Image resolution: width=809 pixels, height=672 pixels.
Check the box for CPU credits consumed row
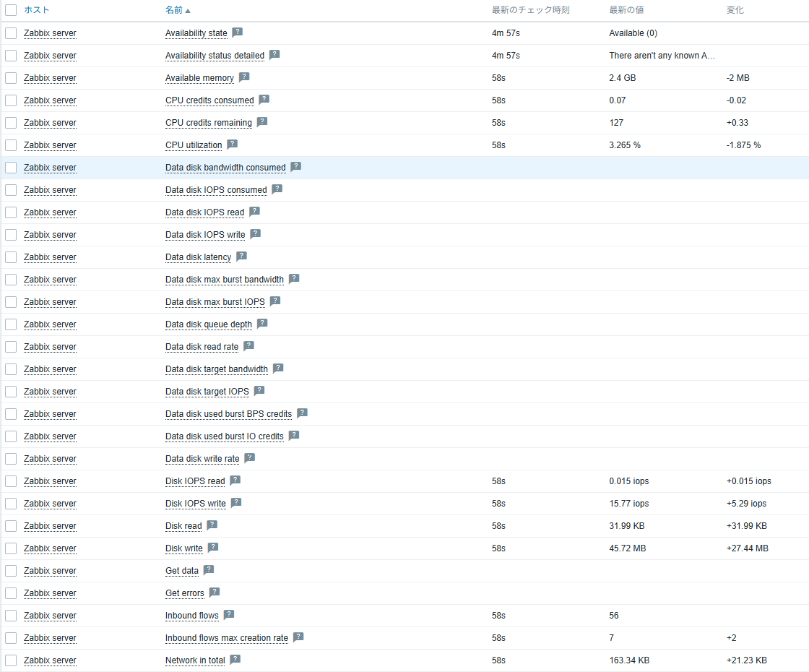(11, 100)
